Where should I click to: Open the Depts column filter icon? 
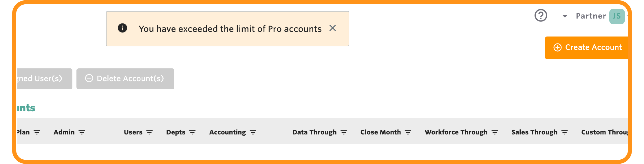[x=192, y=132]
